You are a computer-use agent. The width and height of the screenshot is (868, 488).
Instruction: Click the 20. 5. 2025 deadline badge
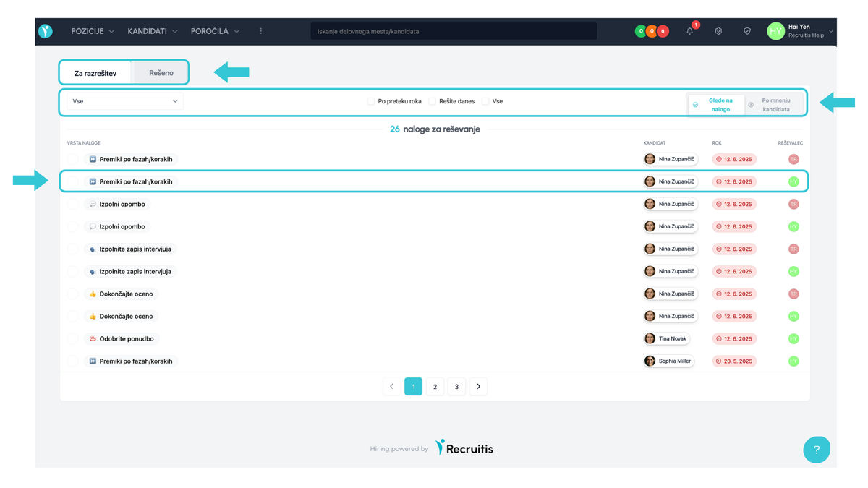[734, 361]
